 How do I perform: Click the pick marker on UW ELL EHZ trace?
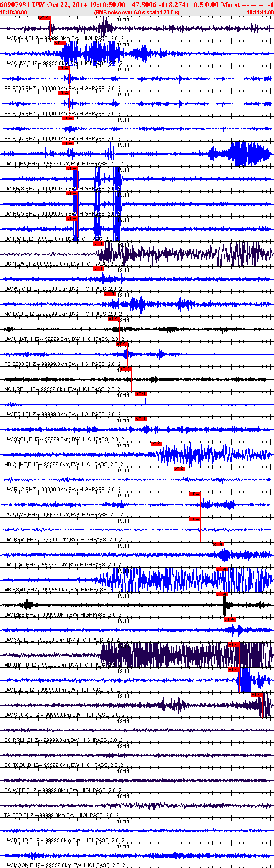[x=233, y=670]
